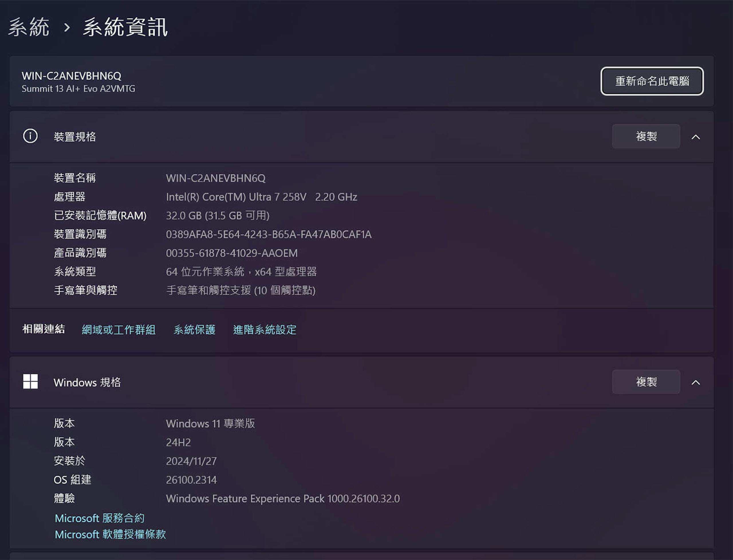Collapse the Windows 規格 section chevron

(695, 382)
